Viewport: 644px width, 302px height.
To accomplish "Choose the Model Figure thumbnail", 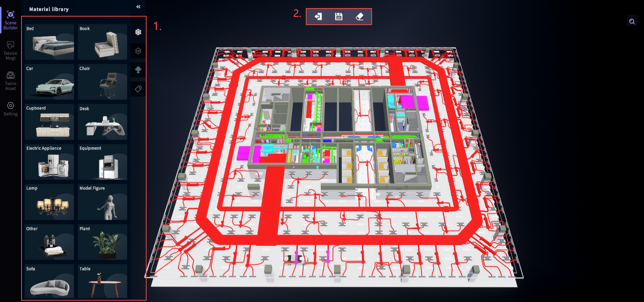I will pyautogui.click(x=102, y=202).
